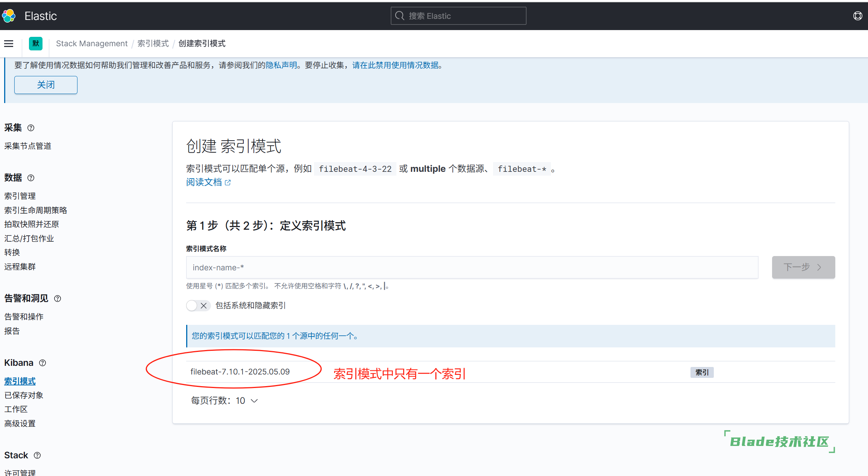Screen dimensions: 868x476
Task: Click Stack Management breadcrumb
Action: click(92, 44)
